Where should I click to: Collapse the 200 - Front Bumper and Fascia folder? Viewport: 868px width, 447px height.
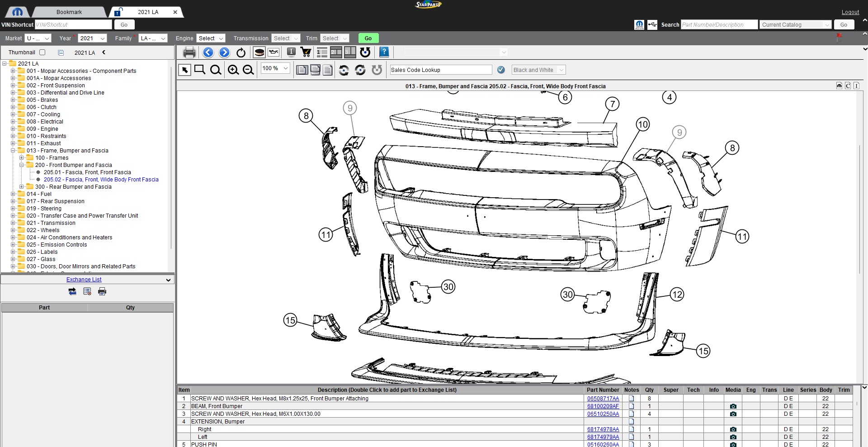21,165
